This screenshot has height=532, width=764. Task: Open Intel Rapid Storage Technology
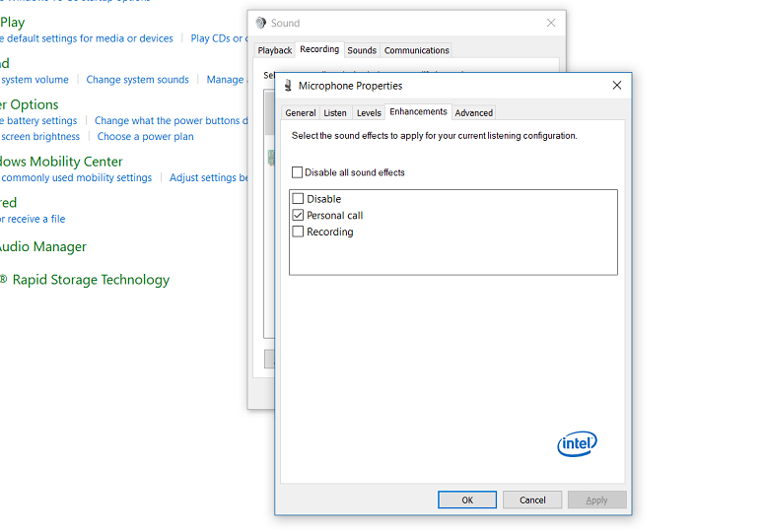pyautogui.click(x=85, y=280)
